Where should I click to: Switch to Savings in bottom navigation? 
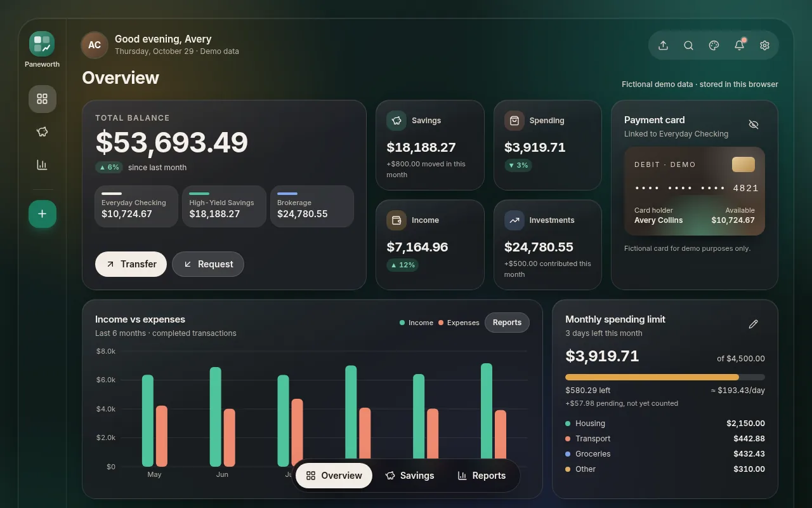(x=410, y=476)
